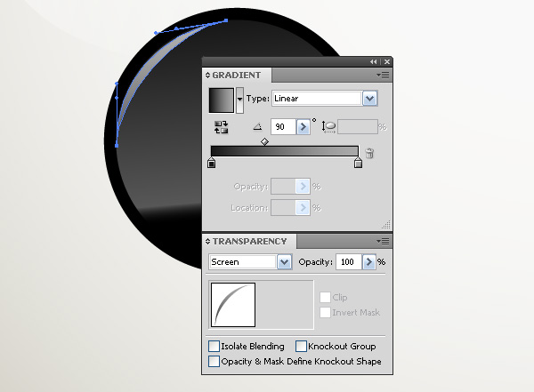Viewport: 534px width, 392px height.
Task: Click the gradient slider bar
Action: pos(285,151)
